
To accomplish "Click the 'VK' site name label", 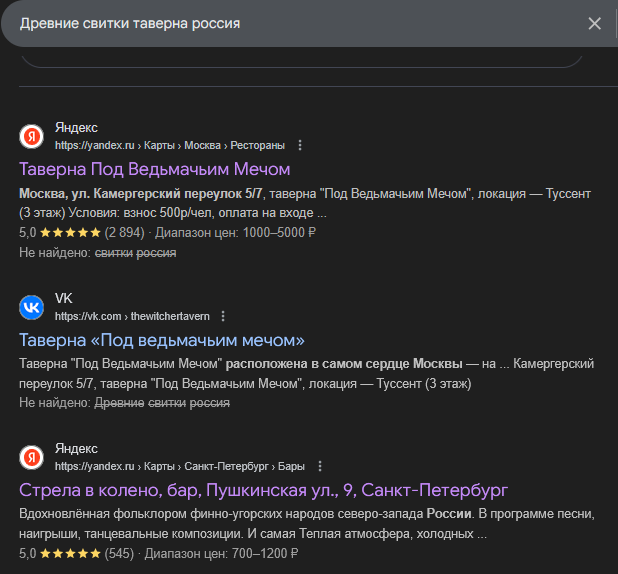I will 63,298.
